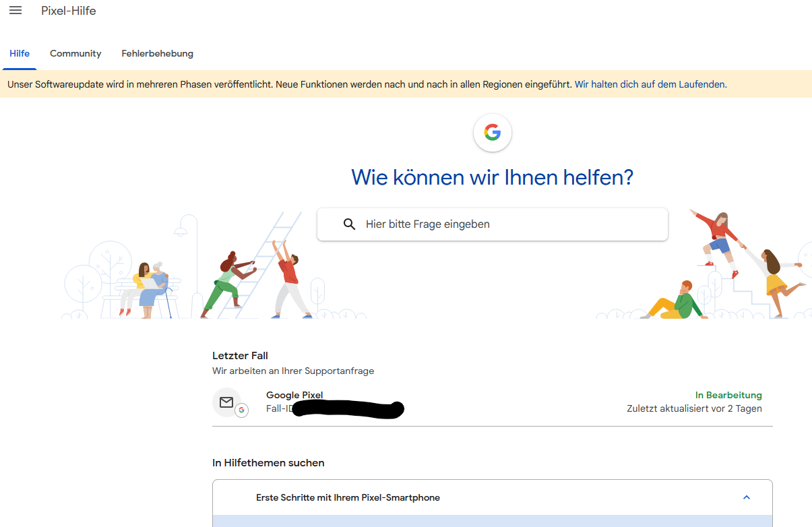Click the Pixel-Hilfe page title

tap(69, 11)
